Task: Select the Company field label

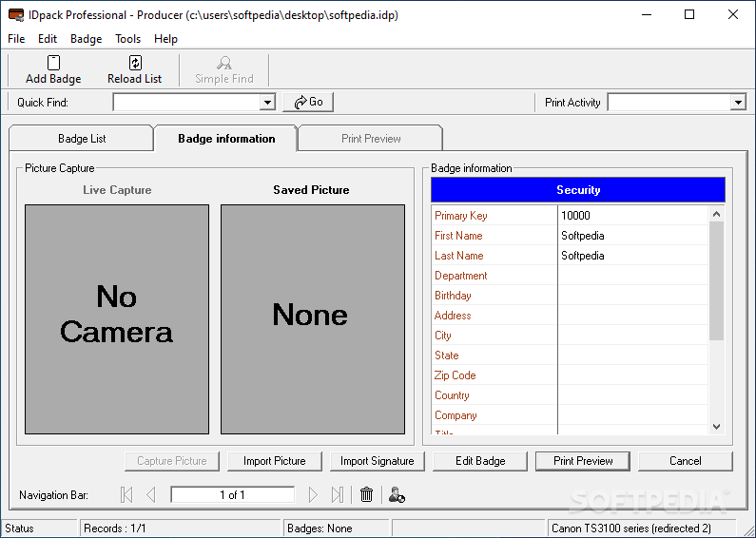Action: tap(456, 415)
